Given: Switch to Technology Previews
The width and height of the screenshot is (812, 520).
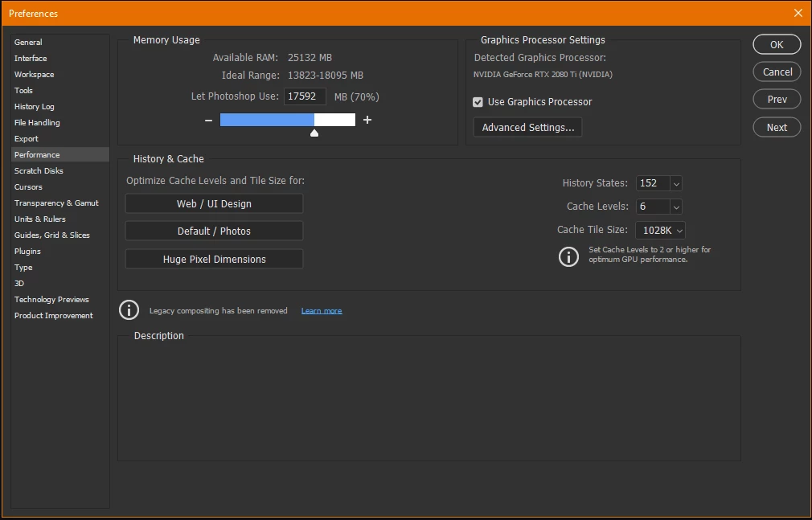Looking at the screenshot, I should click(x=60, y=299).
